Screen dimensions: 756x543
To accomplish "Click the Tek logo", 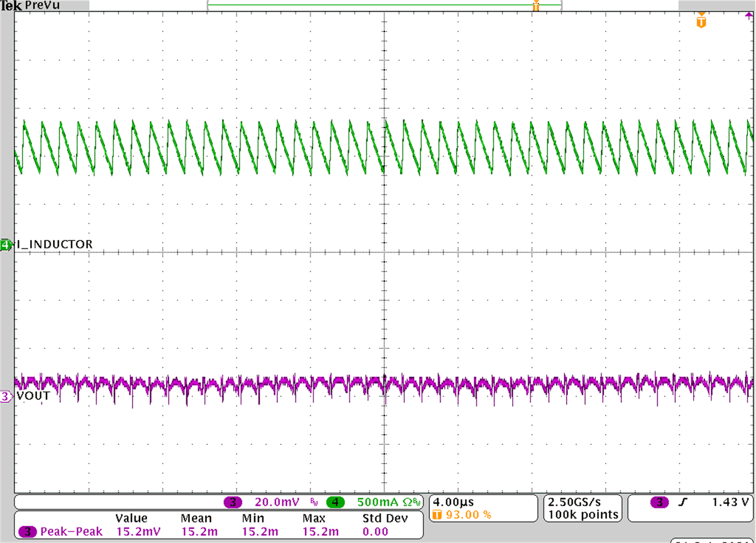I will click(x=10, y=5).
